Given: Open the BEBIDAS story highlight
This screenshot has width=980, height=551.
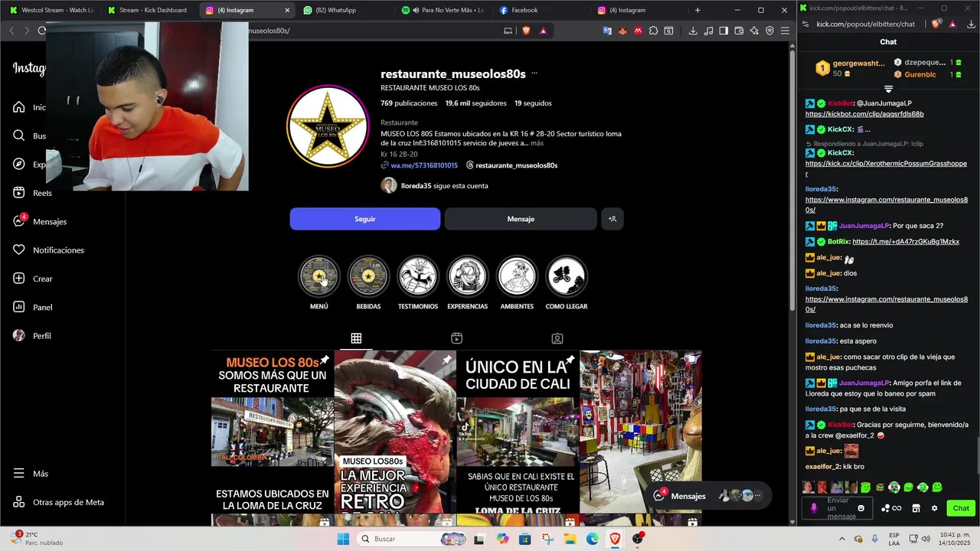Looking at the screenshot, I should [x=368, y=276].
